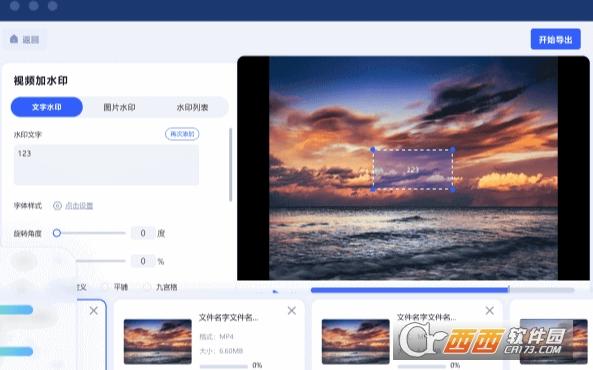Click the bottom-right handle of watermark box
The width and height of the screenshot is (593, 370).
453,189
